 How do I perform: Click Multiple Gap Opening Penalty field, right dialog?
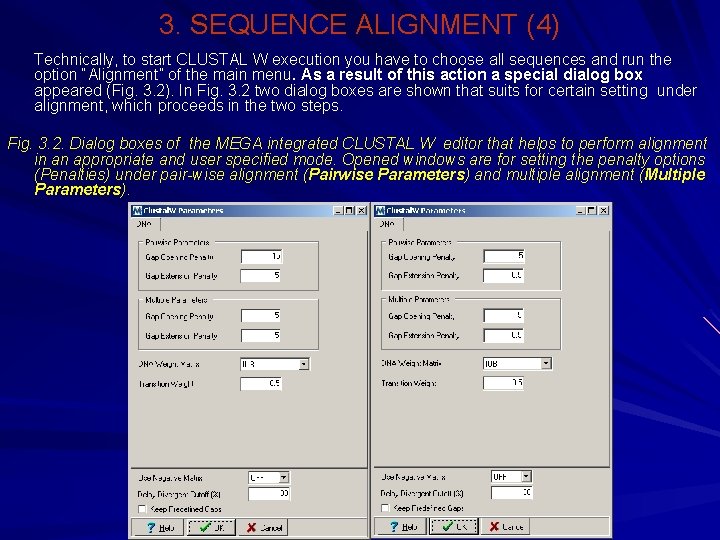click(x=503, y=315)
